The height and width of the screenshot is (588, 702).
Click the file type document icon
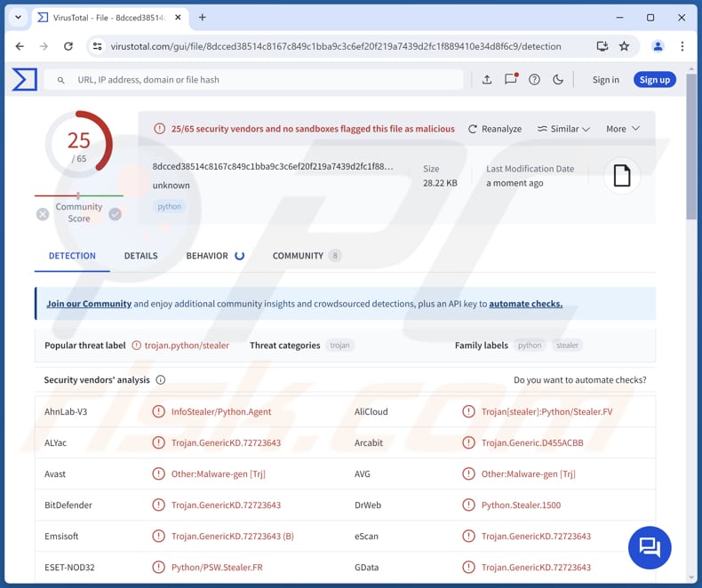point(622,176)
